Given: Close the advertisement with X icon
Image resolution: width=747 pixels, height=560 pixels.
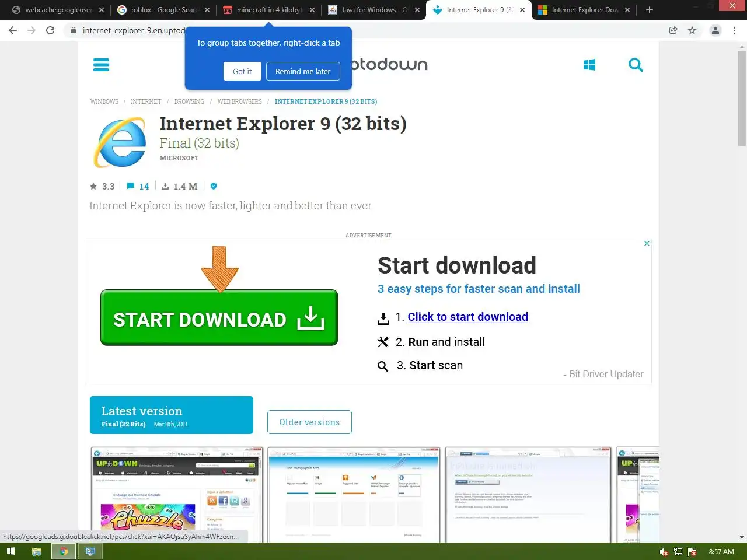Looking at the screenshot, I should [x=647, y=243].
